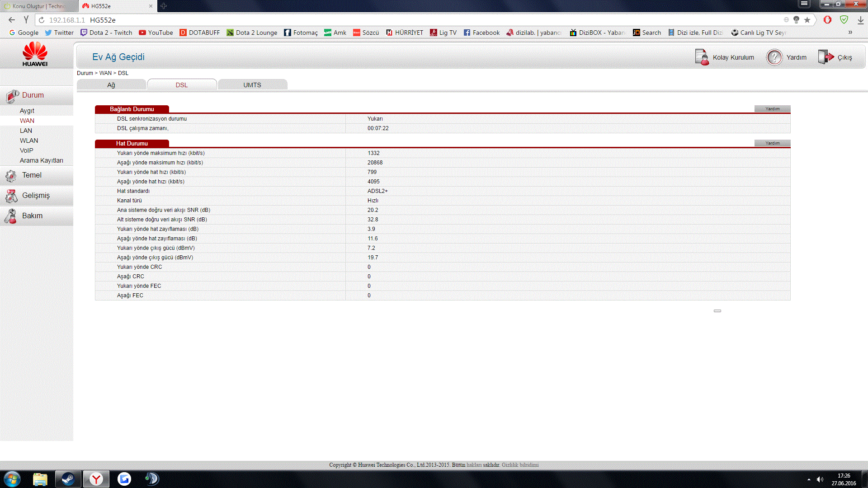Image resolution: width=868 pixels, height=488 pixels.
Task: Open the Gizlilik bildirimi link
Action: [x=520, y=465]
